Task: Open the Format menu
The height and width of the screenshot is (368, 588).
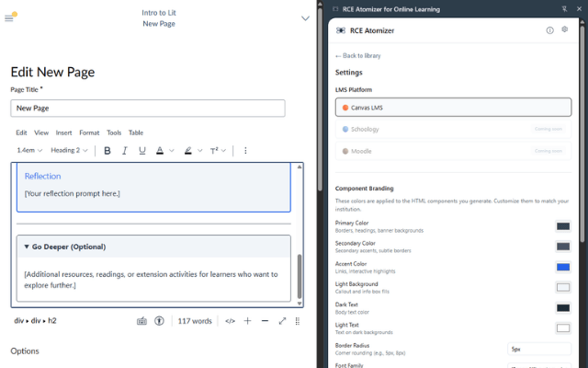Action: [x=89, y=132]
